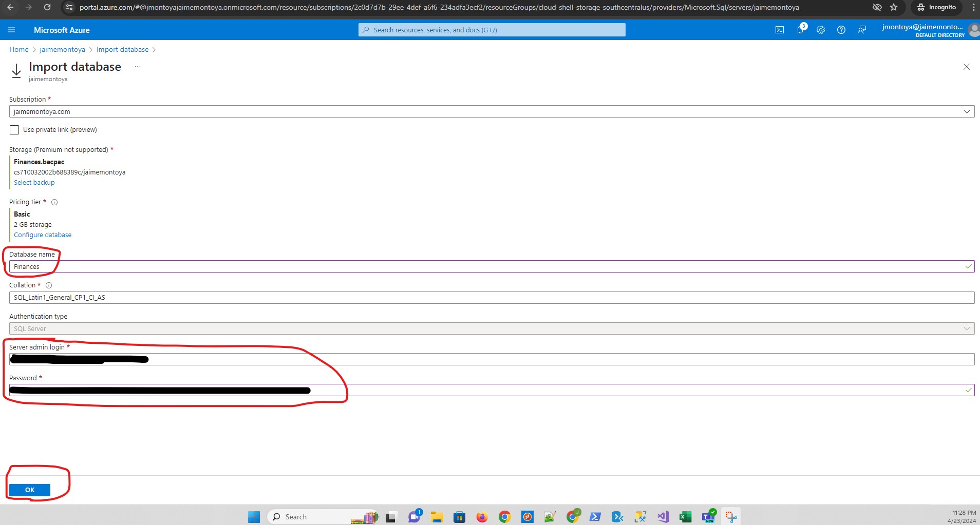980x525 pixels.
Task: Click the Select backup link
Action: [34, 182]
